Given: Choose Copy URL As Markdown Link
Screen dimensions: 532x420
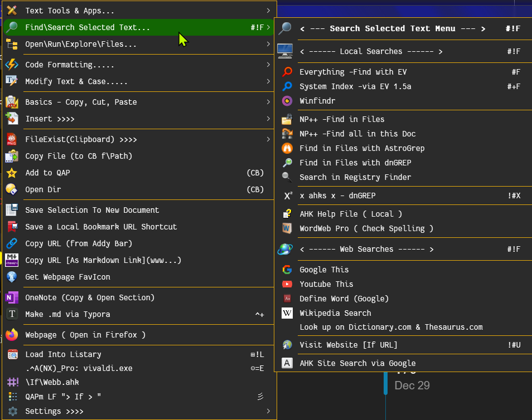Looking at the screenshot, I should tap(103, 260).
